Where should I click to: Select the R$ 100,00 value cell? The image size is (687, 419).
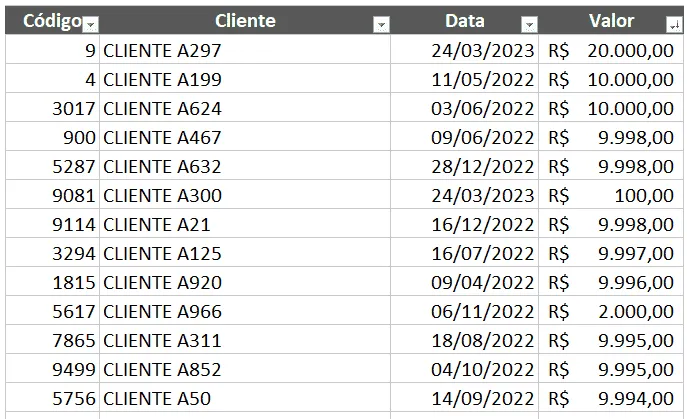point(611,195)
